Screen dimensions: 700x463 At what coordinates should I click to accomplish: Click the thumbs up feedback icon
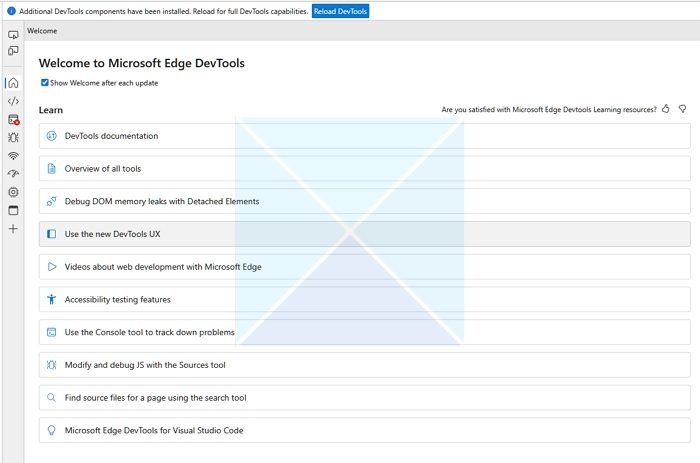[666, 109]
